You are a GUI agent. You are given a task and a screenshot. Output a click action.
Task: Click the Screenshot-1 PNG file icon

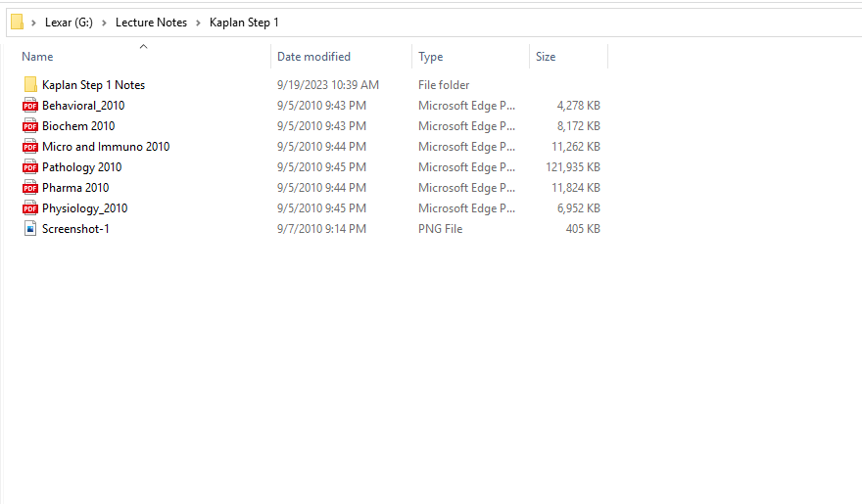[x=30, y=229]
